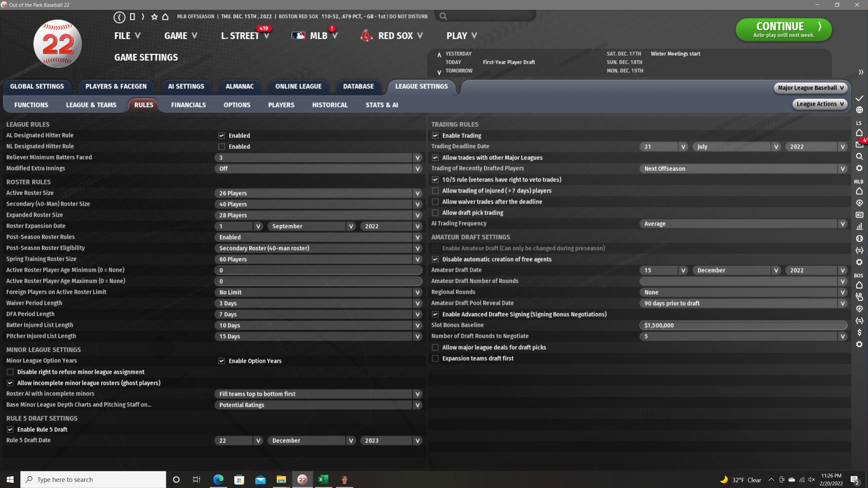Switch to the Financials tab

pyautogui.click(x=188, y=105)
